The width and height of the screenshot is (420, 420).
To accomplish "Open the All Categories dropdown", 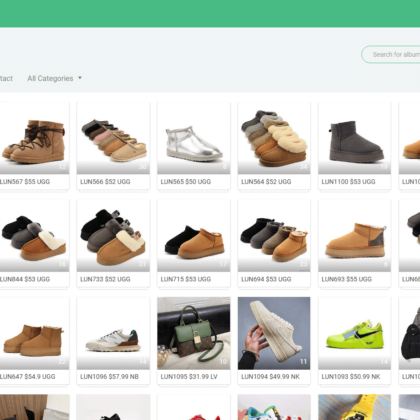I will [x=54, y=78].
